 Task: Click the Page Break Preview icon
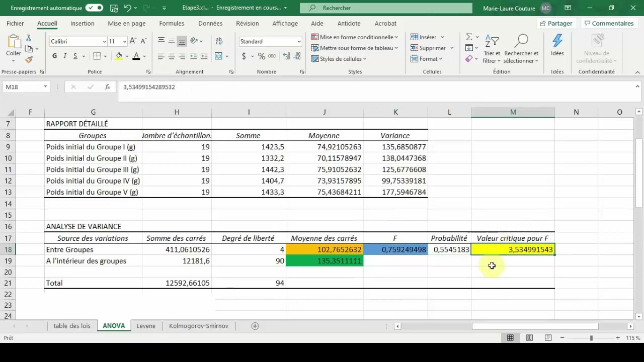pos(548,338)
